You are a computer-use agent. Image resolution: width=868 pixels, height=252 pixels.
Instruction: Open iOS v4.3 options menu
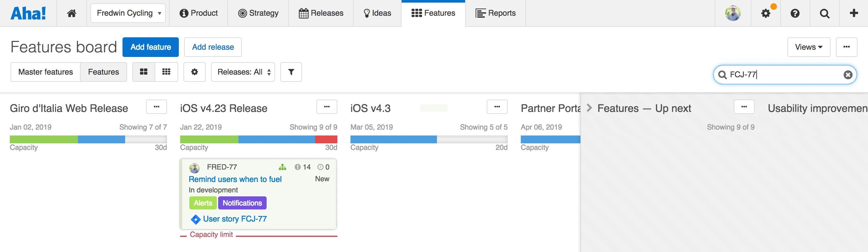tap(497, 107)
